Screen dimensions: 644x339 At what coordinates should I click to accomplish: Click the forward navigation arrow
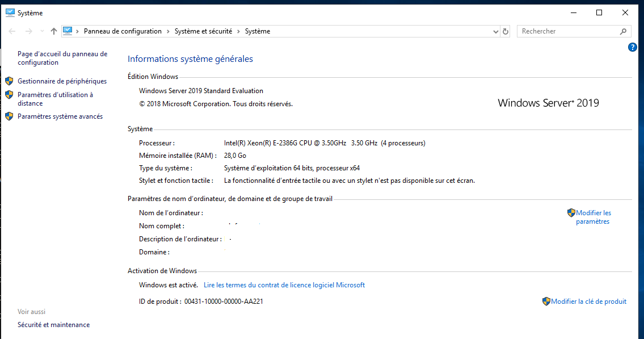click(28, 31)
